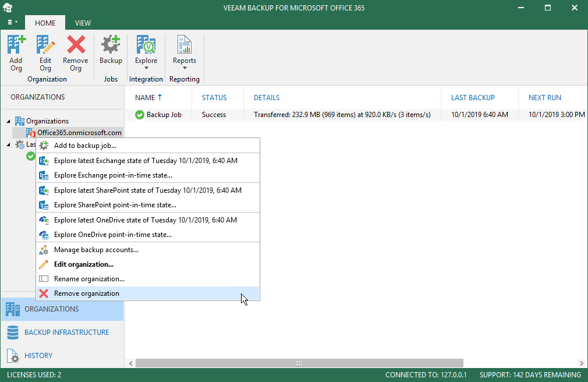Select the Backup Job row name

click(164, 115)
